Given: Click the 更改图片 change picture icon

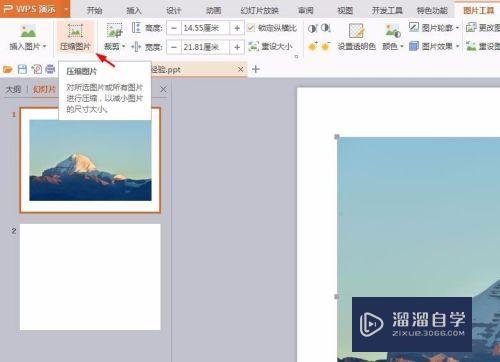Looking at the screenshot, I should pyautogui.click(x=471, y=27).
